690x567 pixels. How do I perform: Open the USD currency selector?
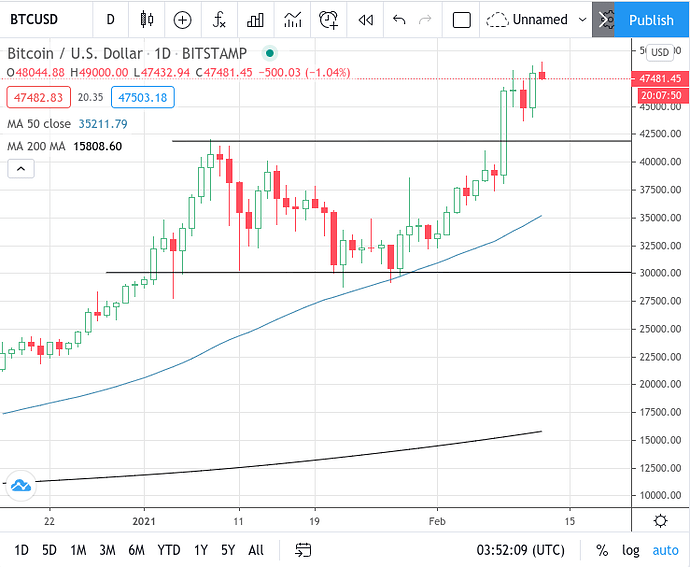[x=660, y=52]
